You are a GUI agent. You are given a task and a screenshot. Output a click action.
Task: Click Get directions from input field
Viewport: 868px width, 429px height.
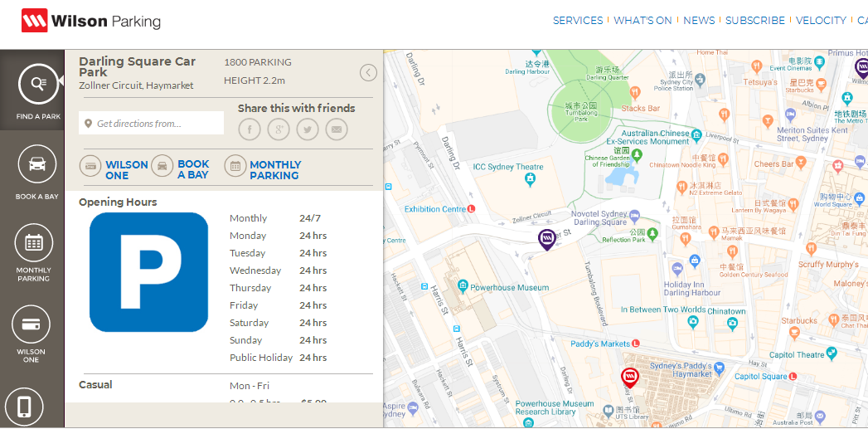point(151,123)
